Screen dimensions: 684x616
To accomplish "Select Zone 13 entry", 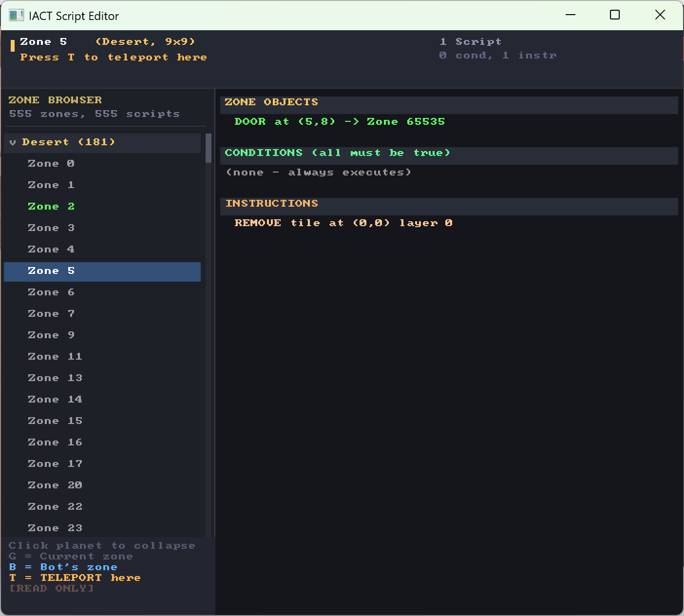I will pos(102,378).
